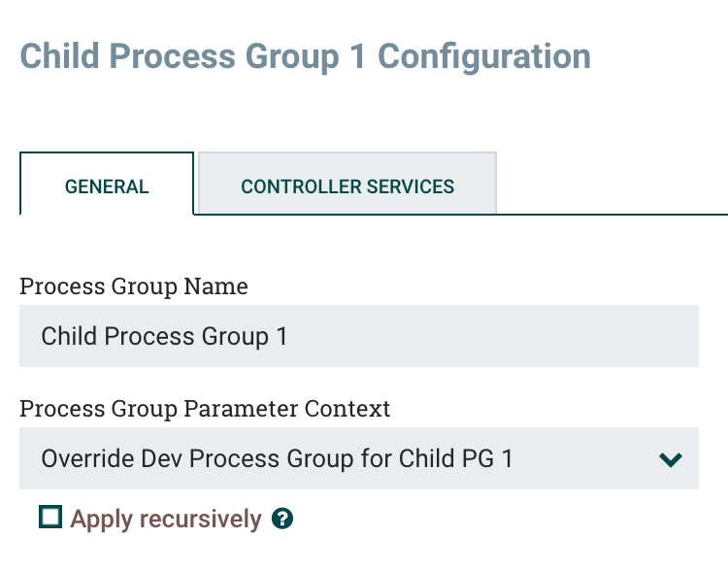This screenshot has width=728, height=571.
Task: Click the dropdown chevron arrow icon
Action: pyautogui.click(x=671, y=459)
